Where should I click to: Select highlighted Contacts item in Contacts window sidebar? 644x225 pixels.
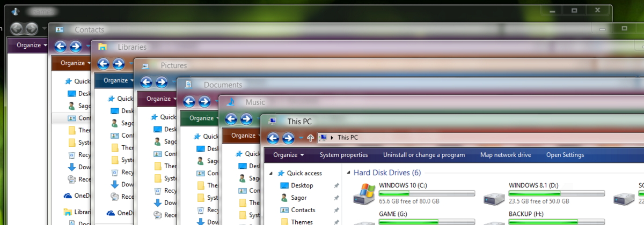72,118
